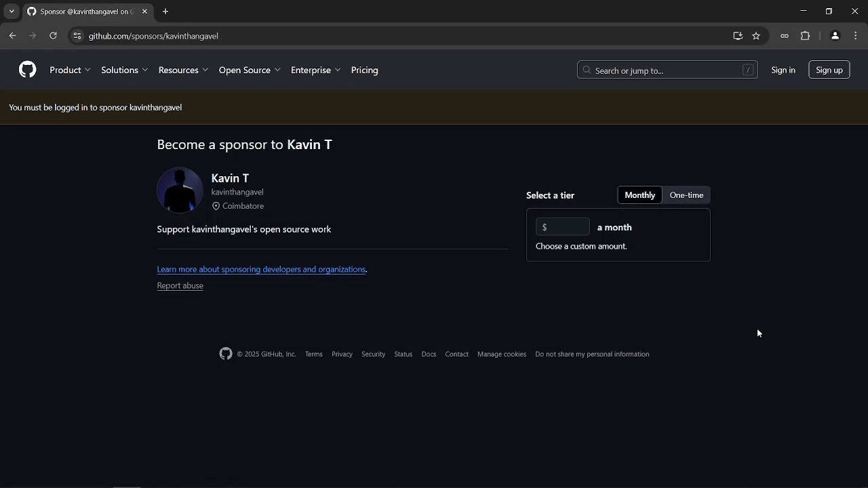Screen dimensions: 868x488
Task: Click the Search or jump to field
Action: tap(667, 70)
